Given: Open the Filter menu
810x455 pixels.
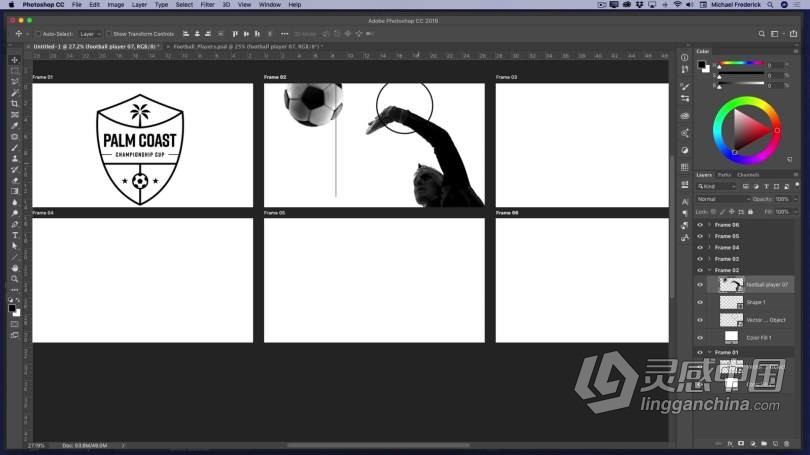Looking at the screenshot, I should tap(207, 5).
